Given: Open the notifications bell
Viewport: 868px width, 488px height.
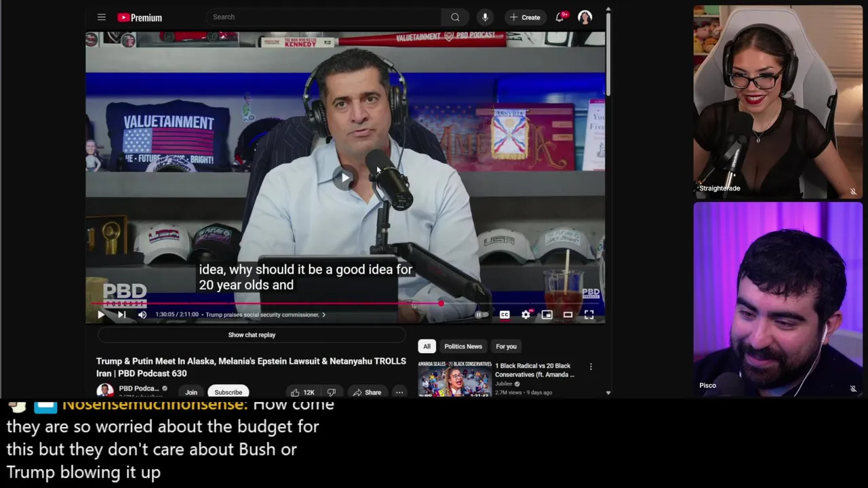Looking at the screenshot, I should tap(560, 17).
